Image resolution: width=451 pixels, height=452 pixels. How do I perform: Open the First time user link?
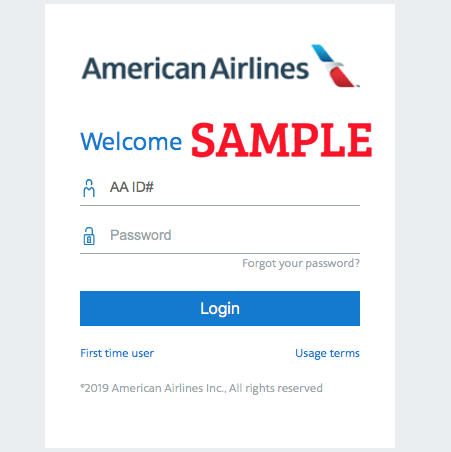(117, 353)
